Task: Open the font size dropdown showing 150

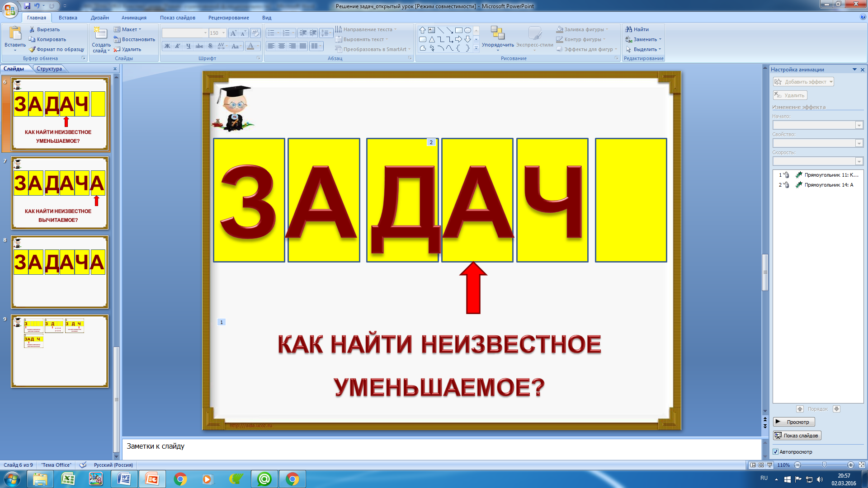Action: tap(217, 33)
